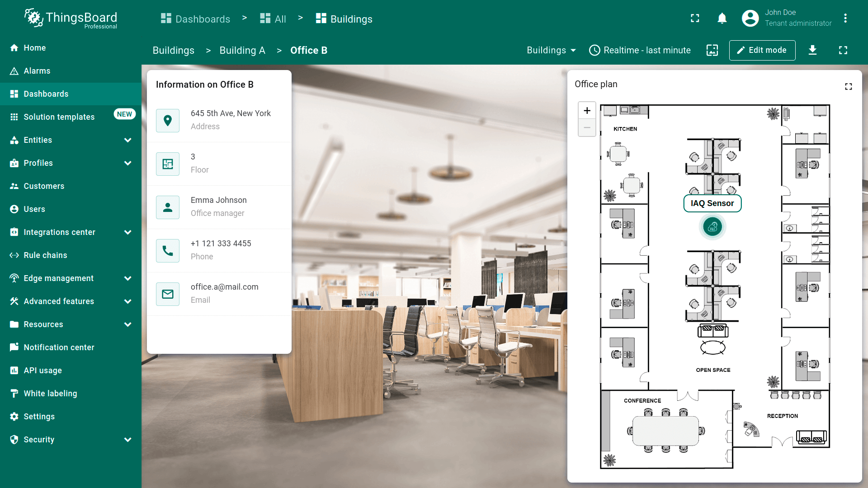
Task: Expand the Entities sidebar section
Action: pyautogui.click(x=127, y=140)
